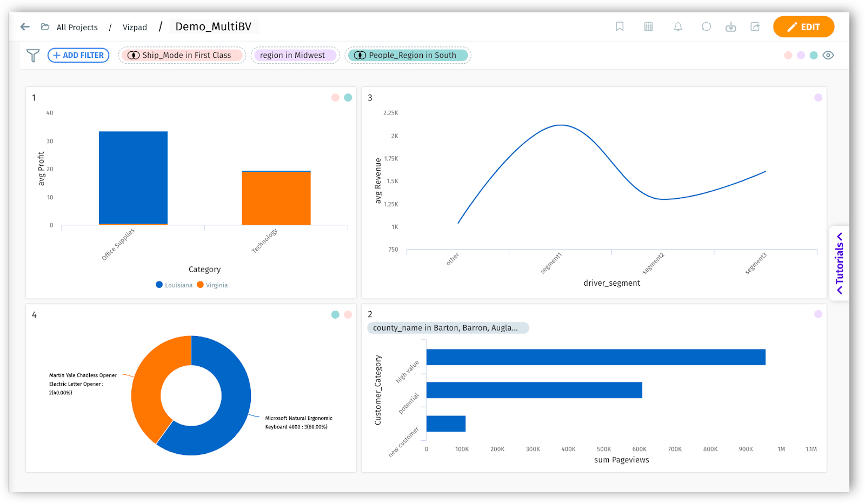Select the county_name in Barton filter chip
The height and width of the screenshot is (504, 865).
[448, 328]
